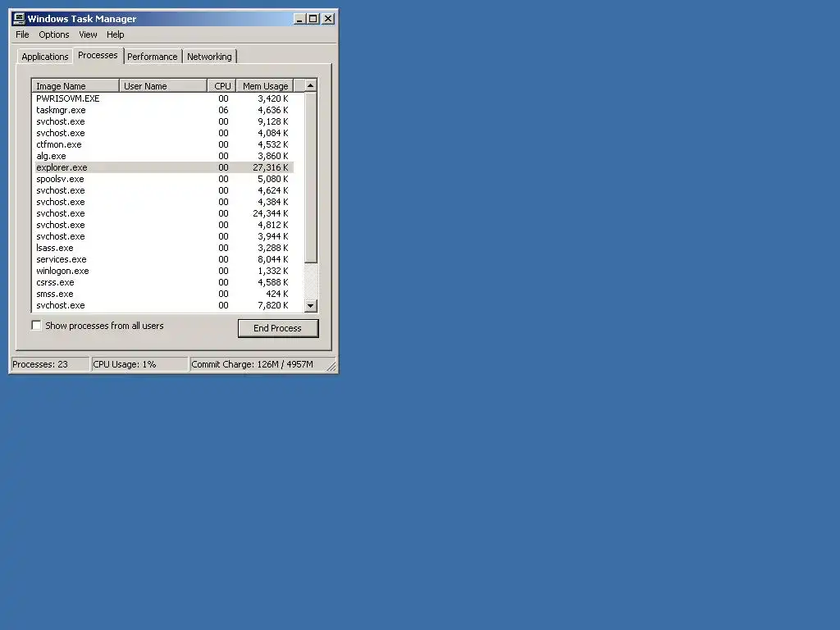
Task: Open the Options menu
Action: pyautogui.click(x=54, y=34)
